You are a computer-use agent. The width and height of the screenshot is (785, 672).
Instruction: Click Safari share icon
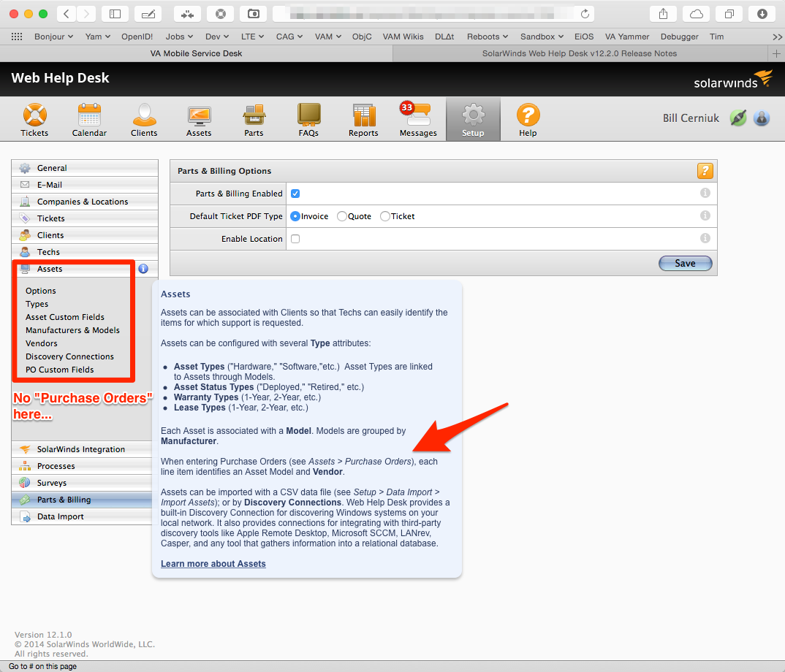click(x=664, y=14)
